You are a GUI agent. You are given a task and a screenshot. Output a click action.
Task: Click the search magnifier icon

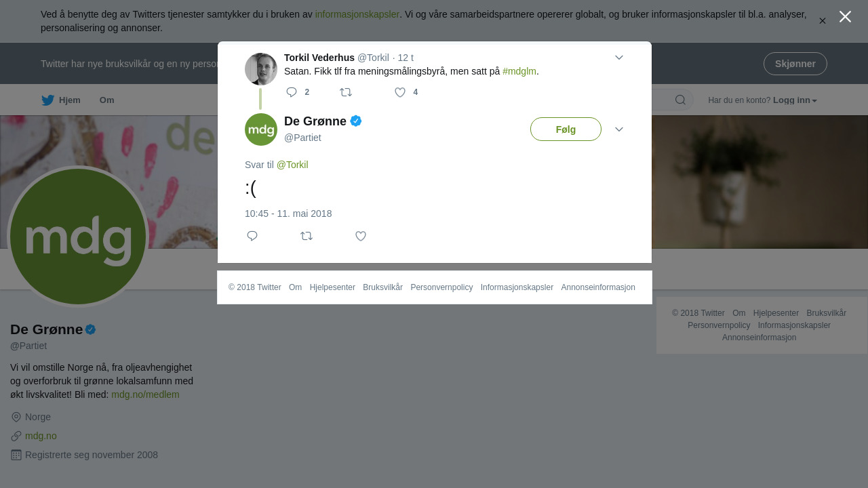click(x=680, y=100)
